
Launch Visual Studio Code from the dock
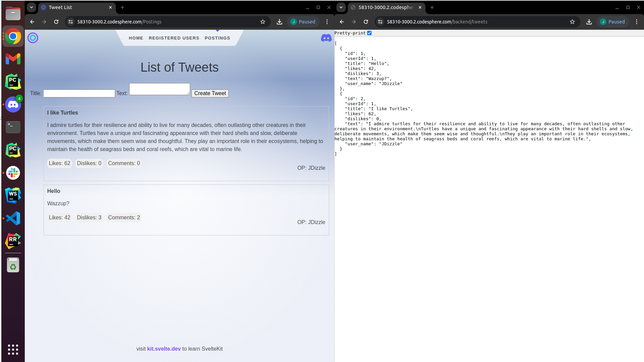click(x=13, y=218)
